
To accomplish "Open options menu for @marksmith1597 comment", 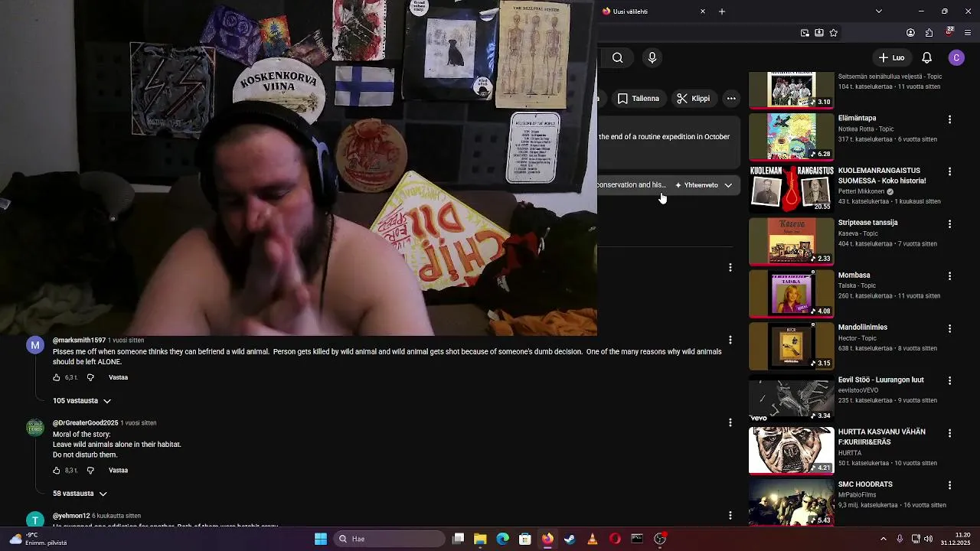I will tap(730, 340).
